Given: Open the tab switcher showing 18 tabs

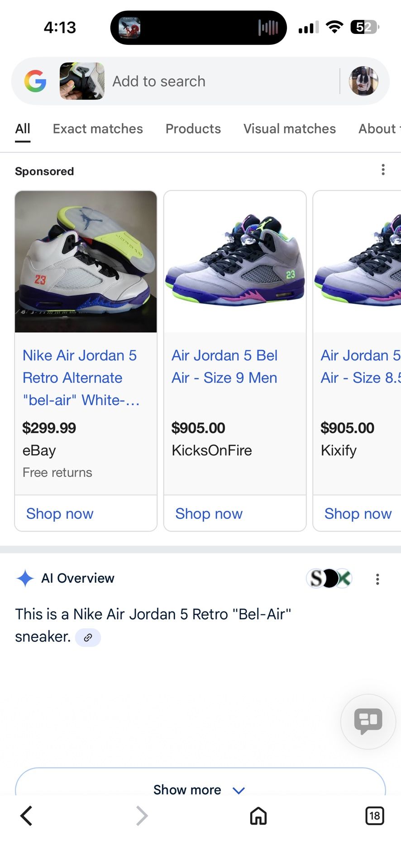Looking at the screenshot, I should coord(374,816).
